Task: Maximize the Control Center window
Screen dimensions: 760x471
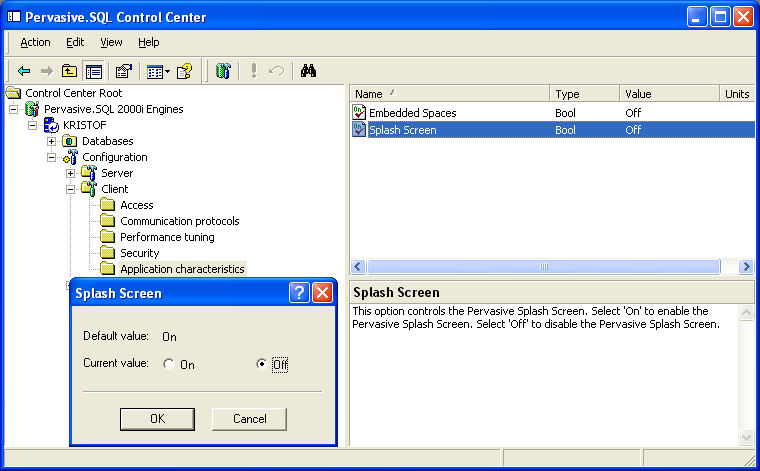Action: pos(720,17)
